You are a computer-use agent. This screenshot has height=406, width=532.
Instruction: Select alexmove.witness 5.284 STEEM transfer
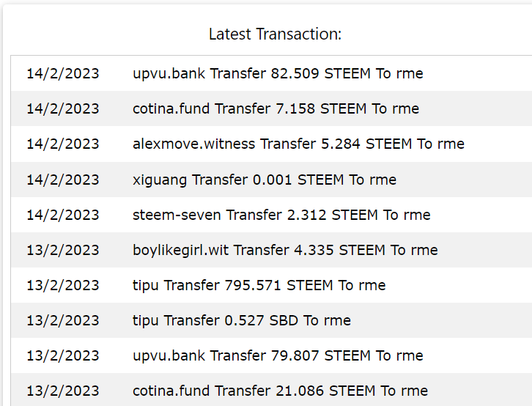(x=271, y=144)
